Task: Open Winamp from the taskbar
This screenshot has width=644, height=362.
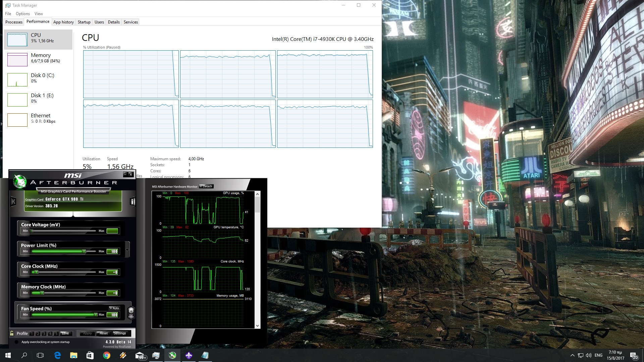Action: pyautogui.click(x=123, y=355)
